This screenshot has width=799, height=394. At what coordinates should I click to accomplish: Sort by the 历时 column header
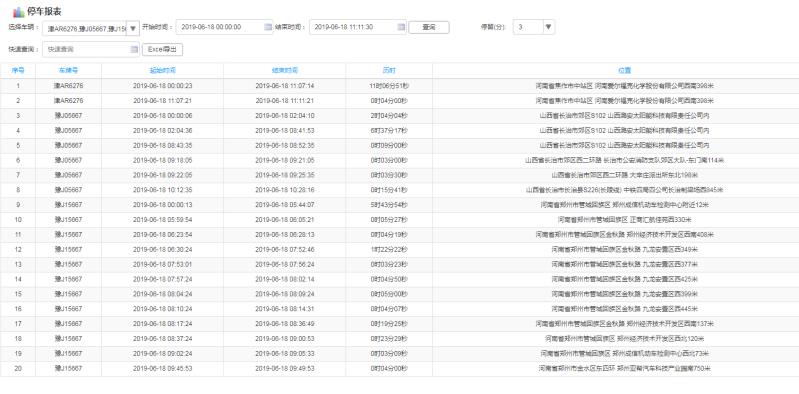point(389,70)
